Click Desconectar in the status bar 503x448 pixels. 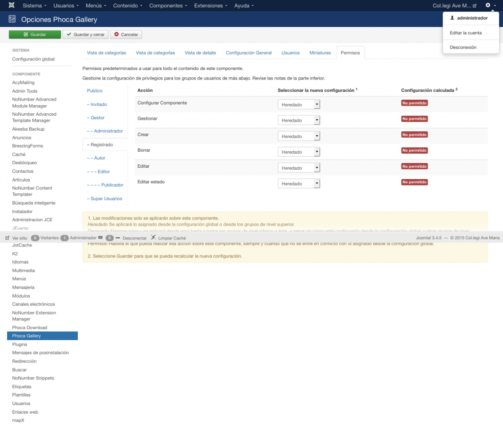pos(134,238)
